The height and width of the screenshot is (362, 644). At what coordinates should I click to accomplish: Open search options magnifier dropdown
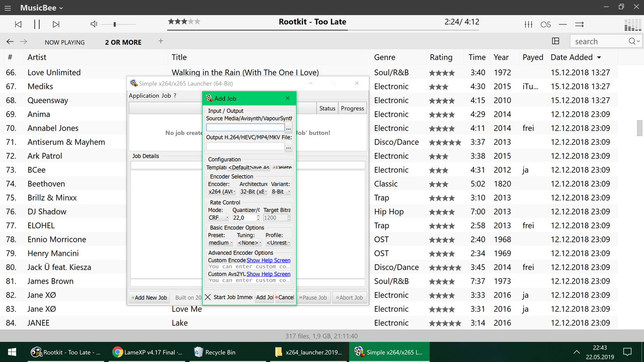point(635,41)
